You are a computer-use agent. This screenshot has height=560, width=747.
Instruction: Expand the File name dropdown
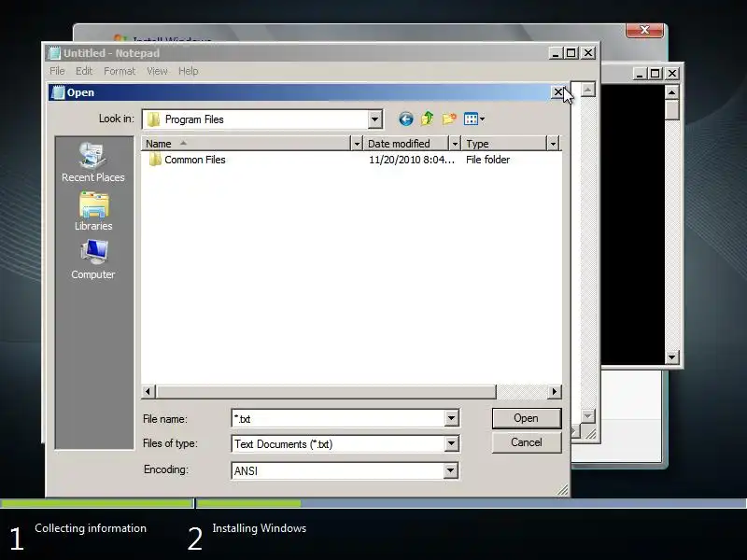[451, 418]
